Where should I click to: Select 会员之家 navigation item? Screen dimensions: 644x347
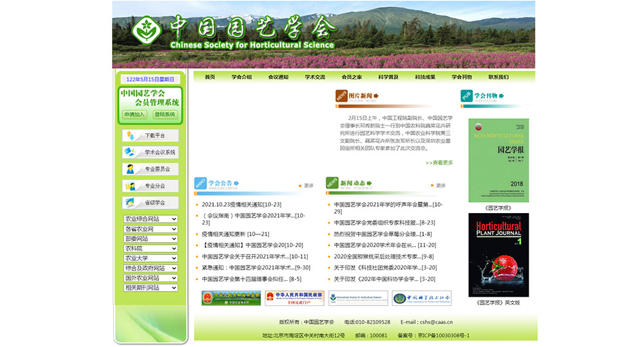[352, 77]
